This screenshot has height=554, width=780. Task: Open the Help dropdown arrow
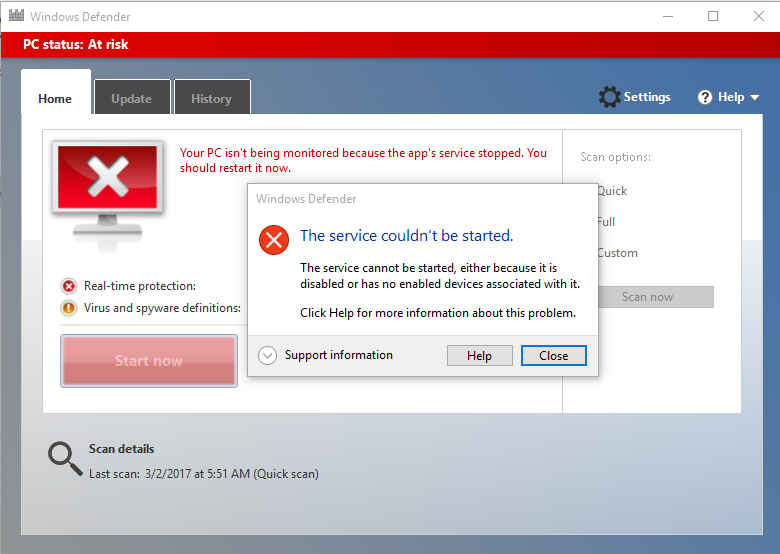754,98
